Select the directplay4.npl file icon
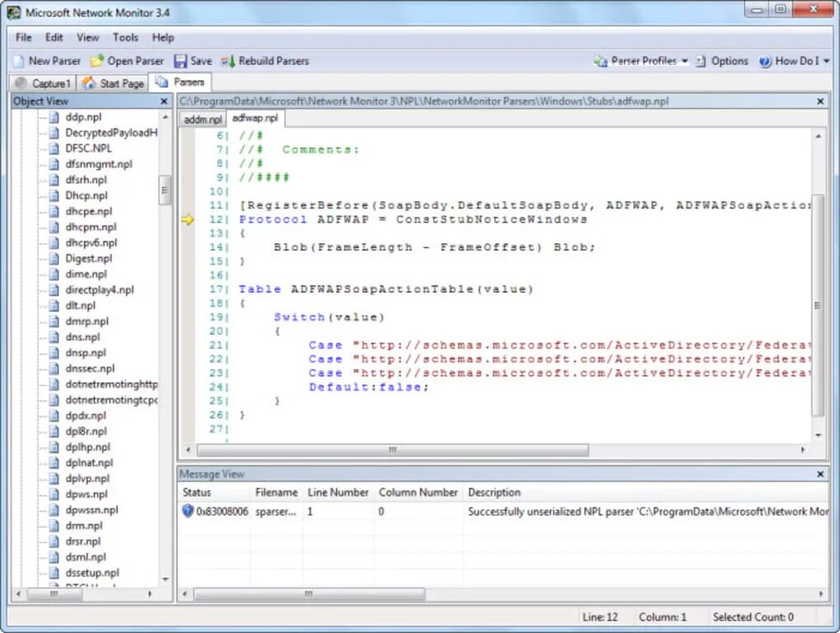Viewport: 840px width, 633px height. [x=54, y=290]
